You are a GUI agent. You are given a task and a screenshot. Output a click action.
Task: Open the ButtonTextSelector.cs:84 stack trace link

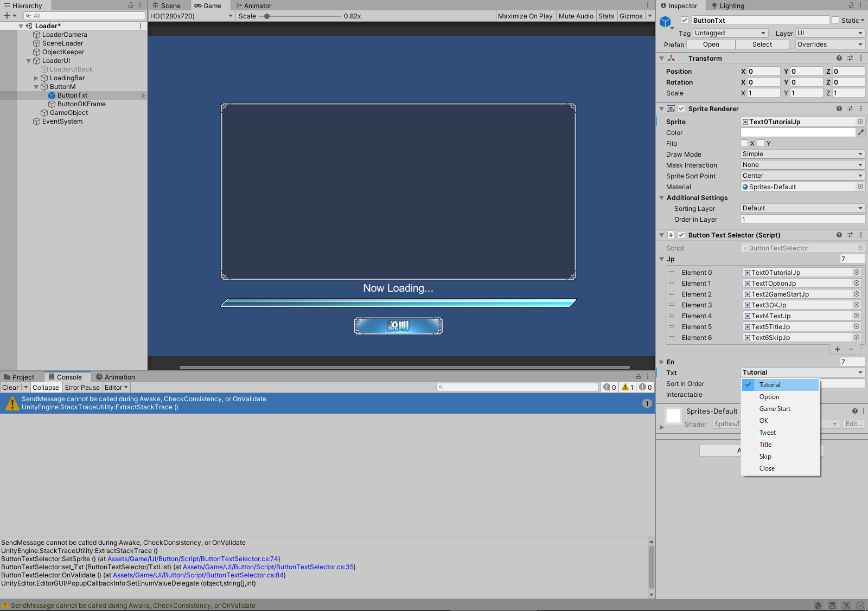198,575
